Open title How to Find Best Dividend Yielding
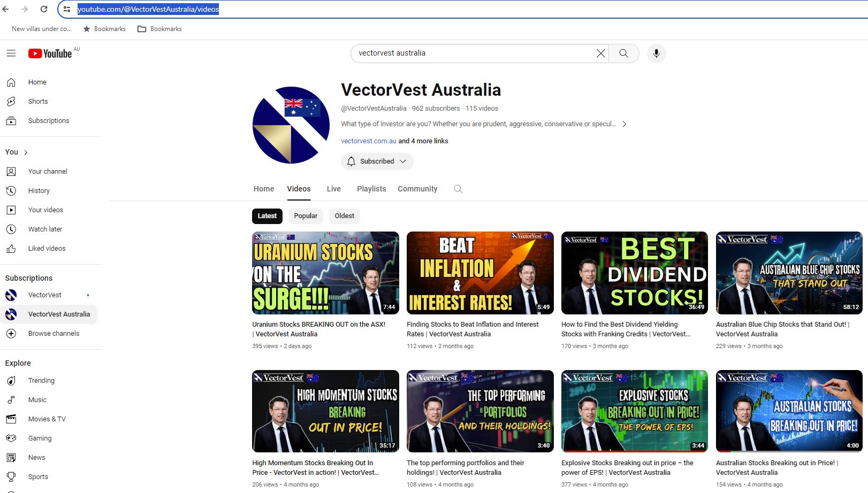The height and width of the screenshot is (493, 868). point(626,329)
